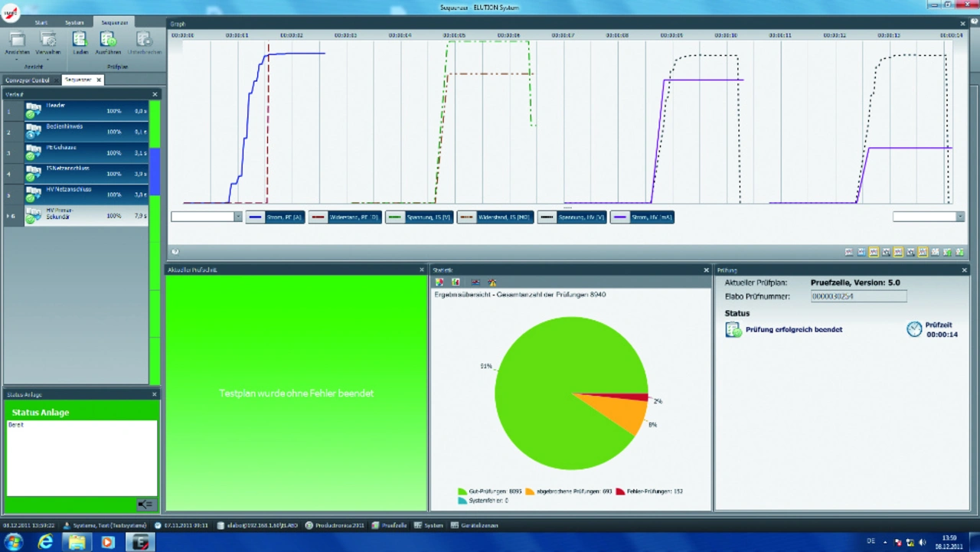Select the HV Netzanschluss step row
The width and height of the screenshot is (980, 552).
tap(76, 194)
